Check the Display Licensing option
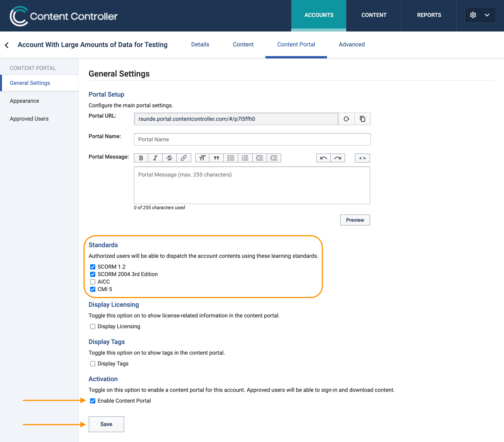This screenshot has width=504, height=442. pos(93,326)
